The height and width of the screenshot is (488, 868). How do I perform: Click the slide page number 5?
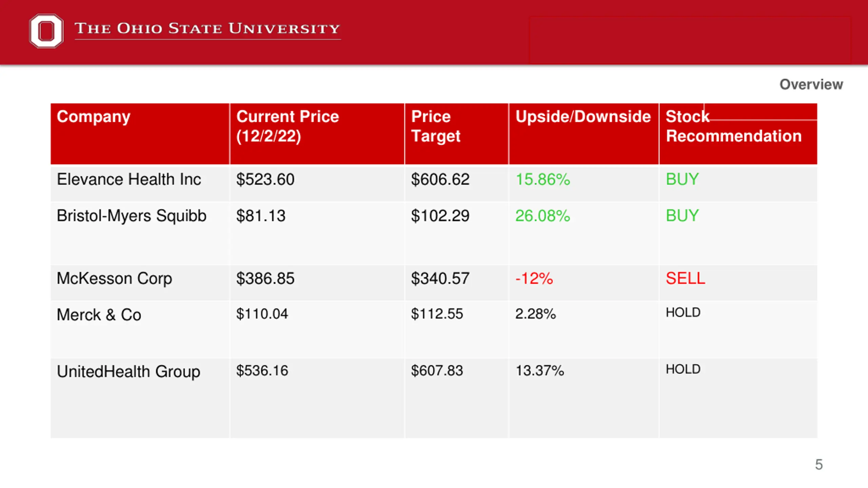tap(819, 465)
